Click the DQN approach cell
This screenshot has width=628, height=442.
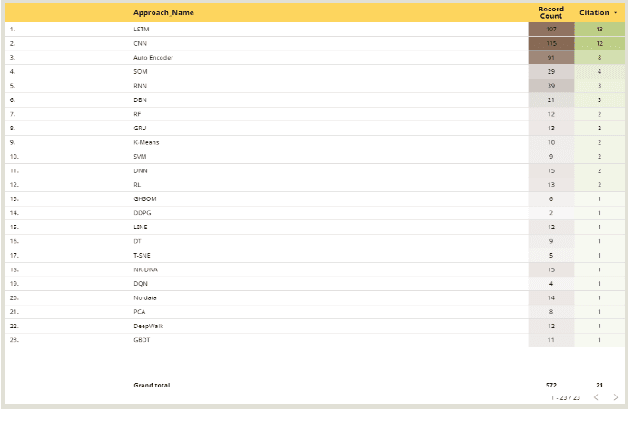(x=140, y=284)
